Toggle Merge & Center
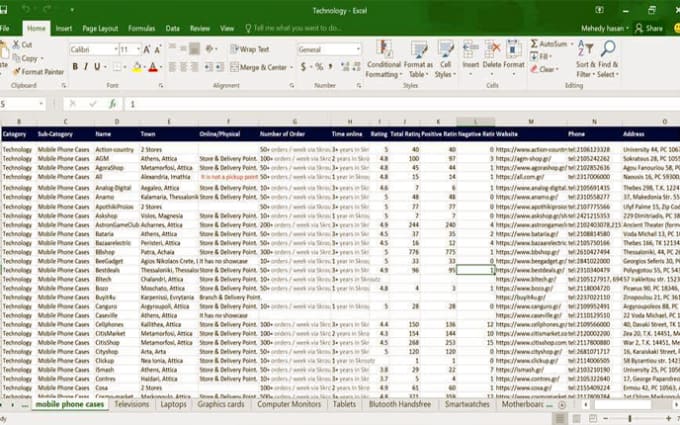This screenshot has width=680, height=425. tap(260, 67)
